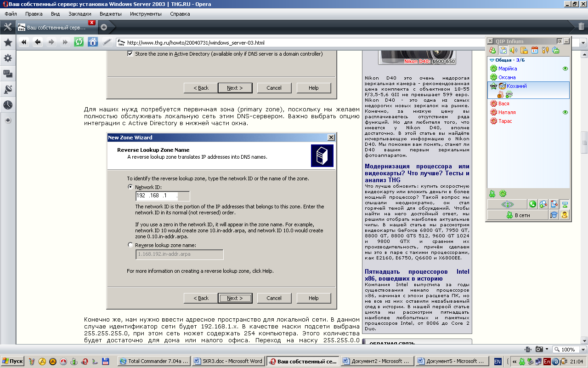Open the closed tabs trash icon
This screenshot has height=368, width=588.
point(581,27)
